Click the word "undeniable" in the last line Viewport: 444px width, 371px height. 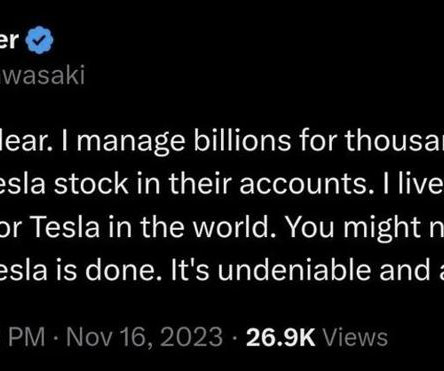pyautogui.click(x=295, y=270)
